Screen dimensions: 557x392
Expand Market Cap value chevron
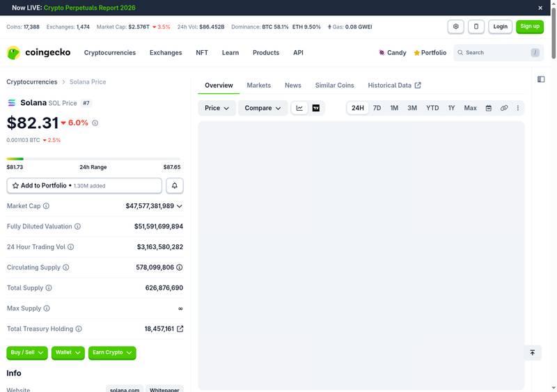click(x=180, y=206)
